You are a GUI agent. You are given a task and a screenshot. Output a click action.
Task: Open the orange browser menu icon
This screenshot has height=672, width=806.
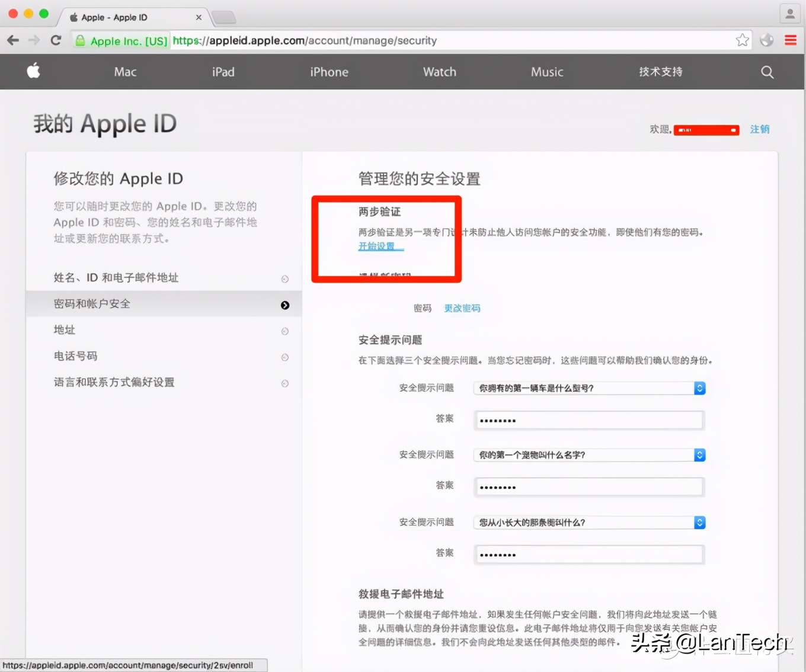tap(791, 40)
